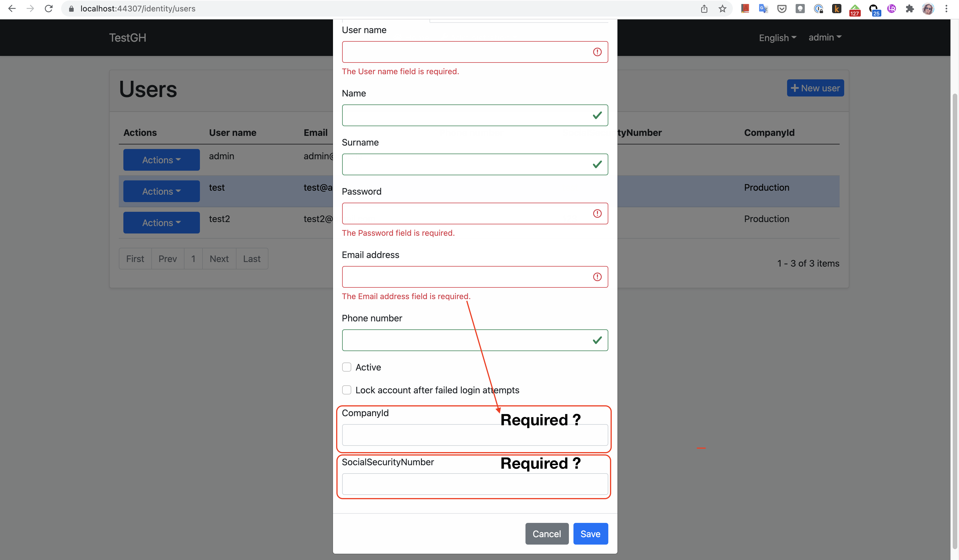Screen dimensions: 959x560
Task: Open the extensions puzzle-piece menu
Action: (910, 9)
